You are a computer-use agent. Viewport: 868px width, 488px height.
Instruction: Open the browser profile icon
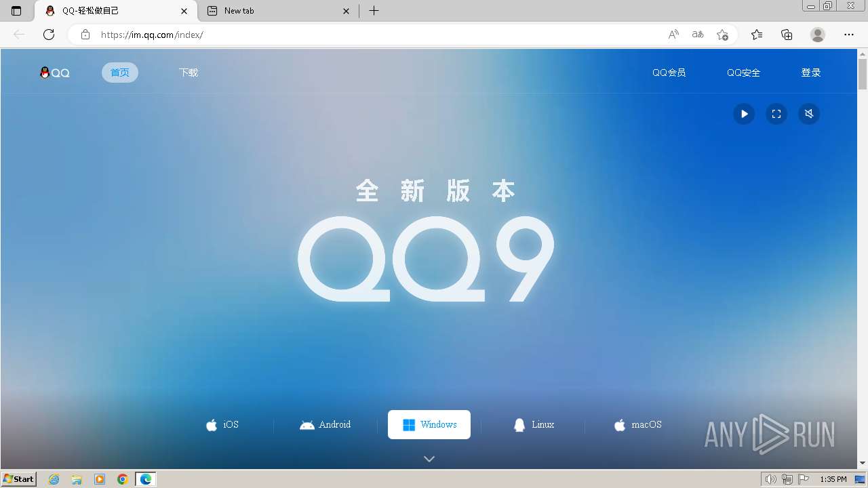coord(818,35)
